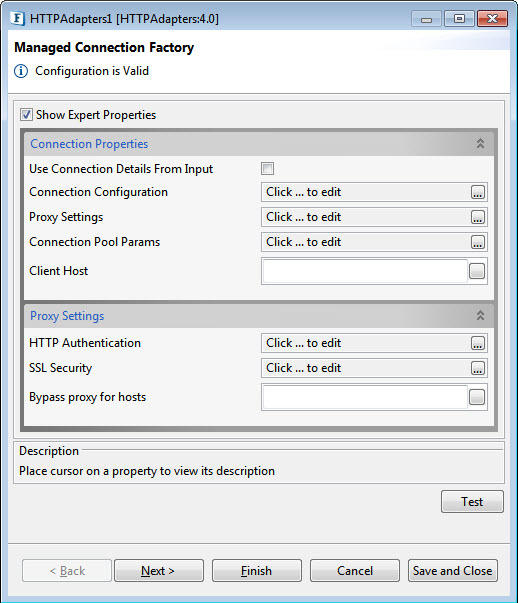
Task: Collapse the Proxy Settings section chevron
Action: click(480, 316)
